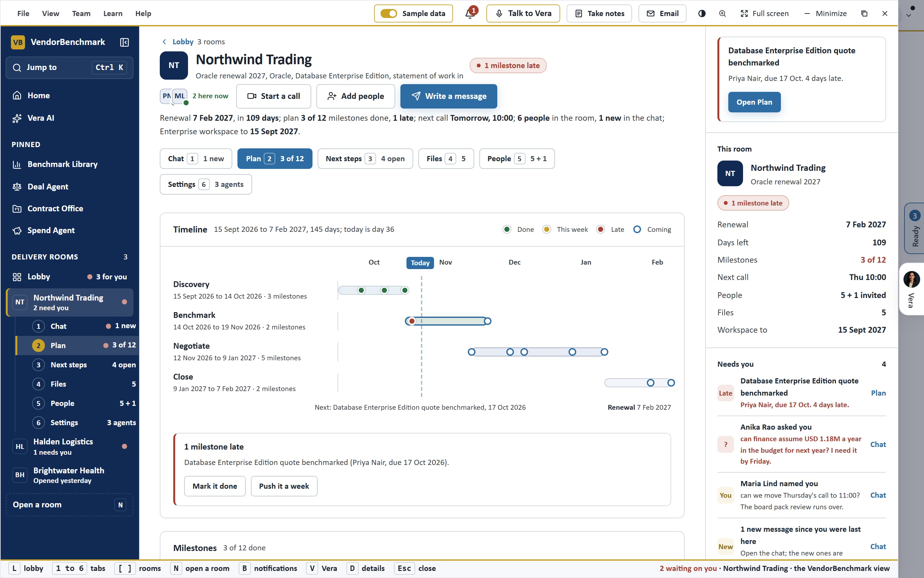The width and height of the screenshot is (924, 578).
Task: Click Start a call button
Action: pyautogui.click(x=273, y=96)
